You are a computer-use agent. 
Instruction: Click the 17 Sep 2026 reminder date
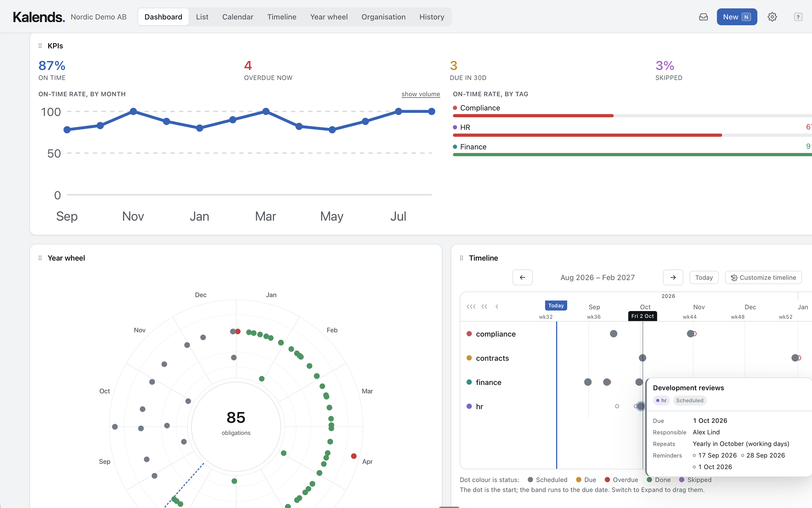pos(717,455)
